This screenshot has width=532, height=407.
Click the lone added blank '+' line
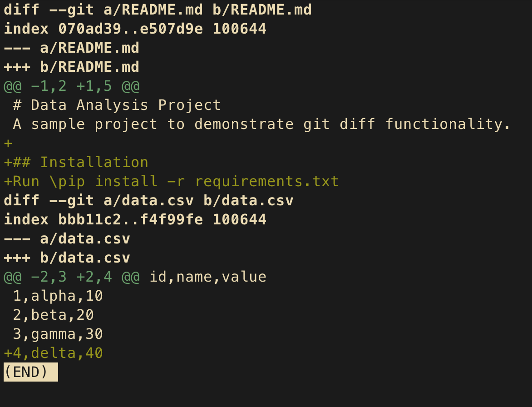[x=8, y=143]
